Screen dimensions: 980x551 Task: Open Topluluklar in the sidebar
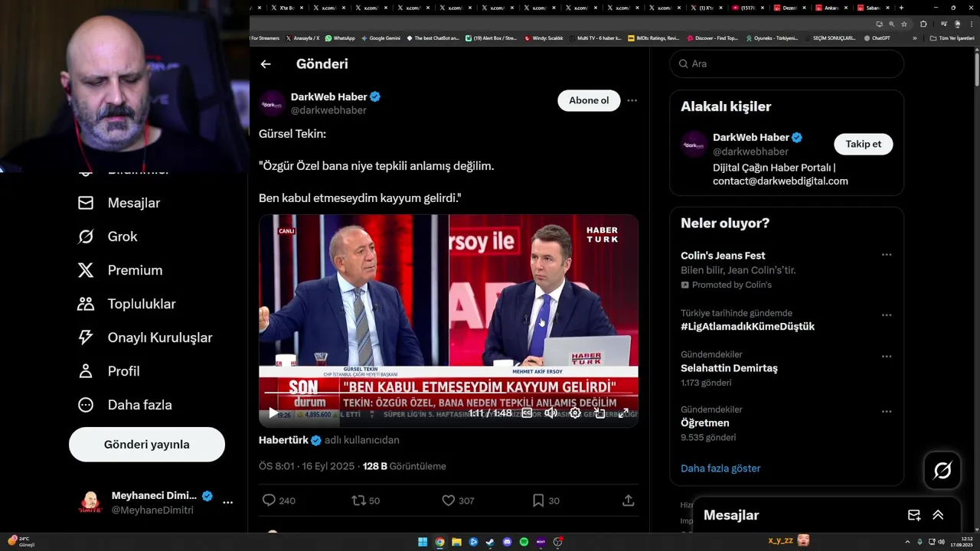pyautogui.click(x=126, y=304)
